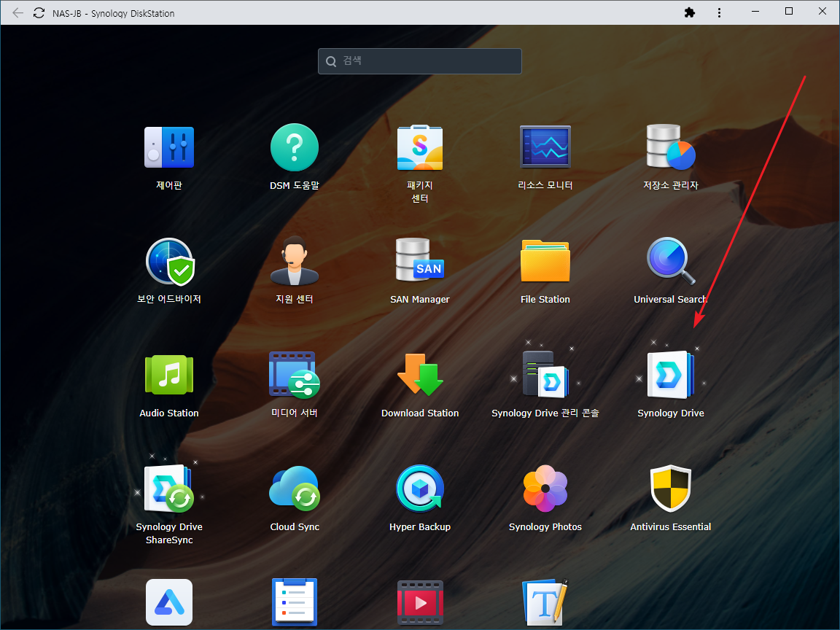Open Hyper Backup
840x630 pixels.
point(420,489)
